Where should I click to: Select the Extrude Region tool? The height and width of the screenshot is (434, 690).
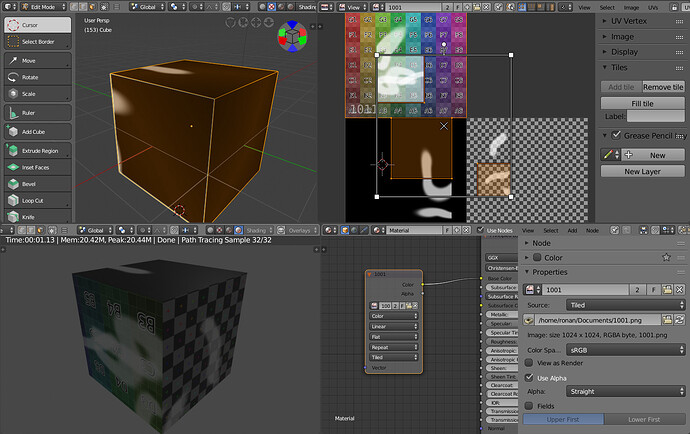point(38,151)
